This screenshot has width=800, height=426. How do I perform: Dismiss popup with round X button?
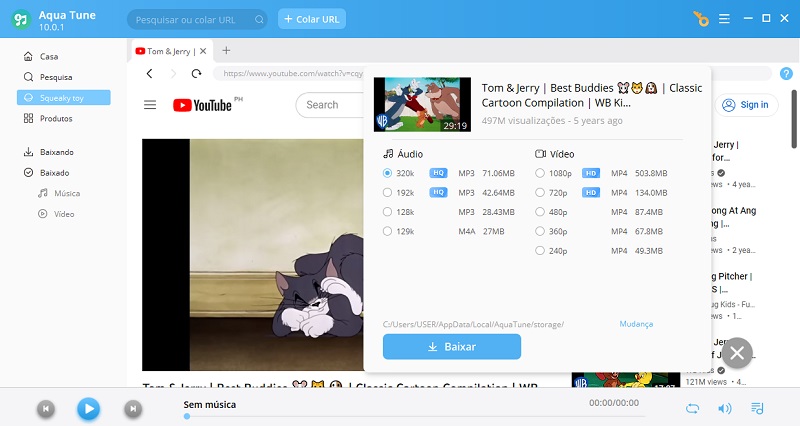[737, 353]
